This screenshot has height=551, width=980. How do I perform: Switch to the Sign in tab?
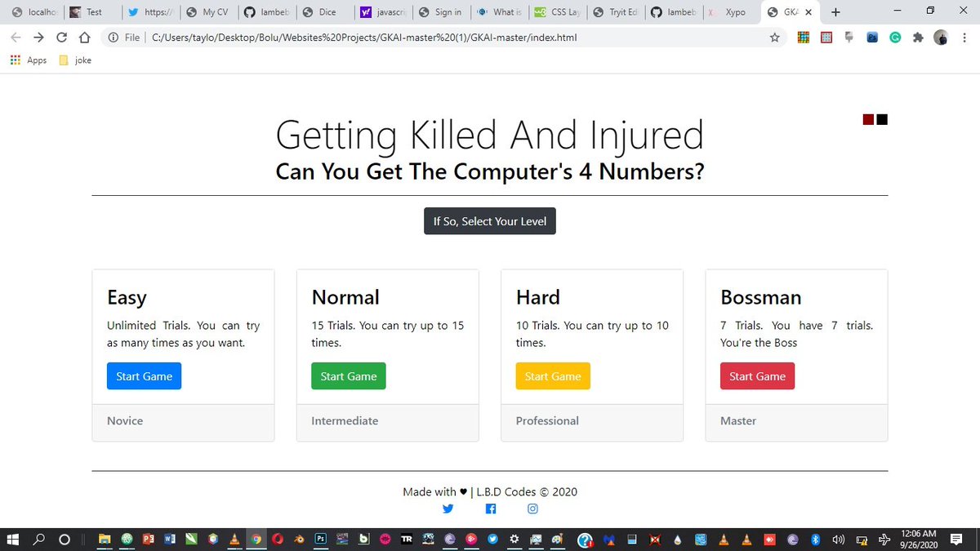pyautogui.click(x=441, y=12)
